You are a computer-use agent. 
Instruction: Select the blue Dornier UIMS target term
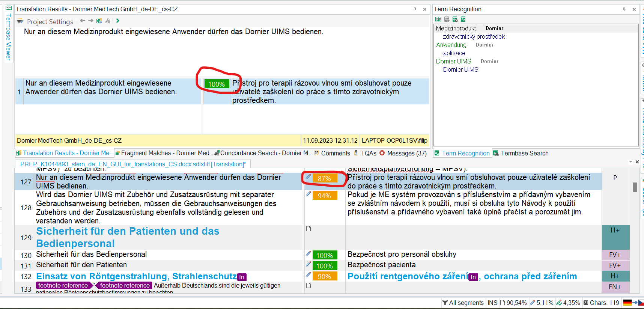[x=460, y=69]
